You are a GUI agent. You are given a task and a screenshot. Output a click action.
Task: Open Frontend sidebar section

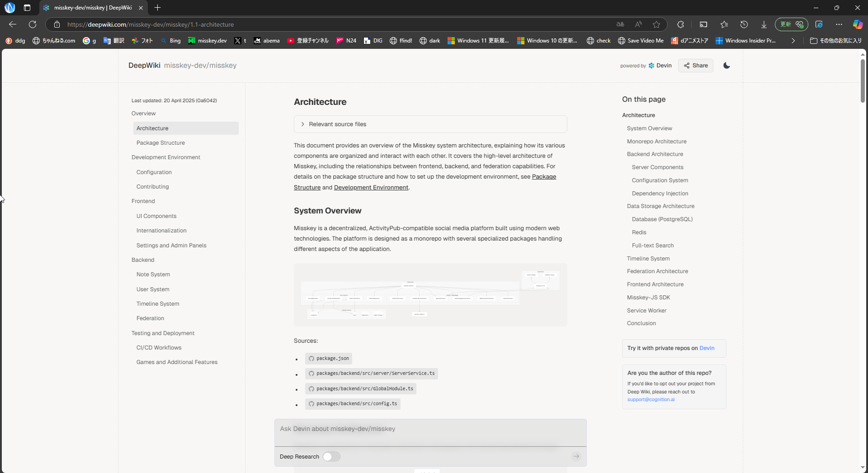click(x=143, y=201)
